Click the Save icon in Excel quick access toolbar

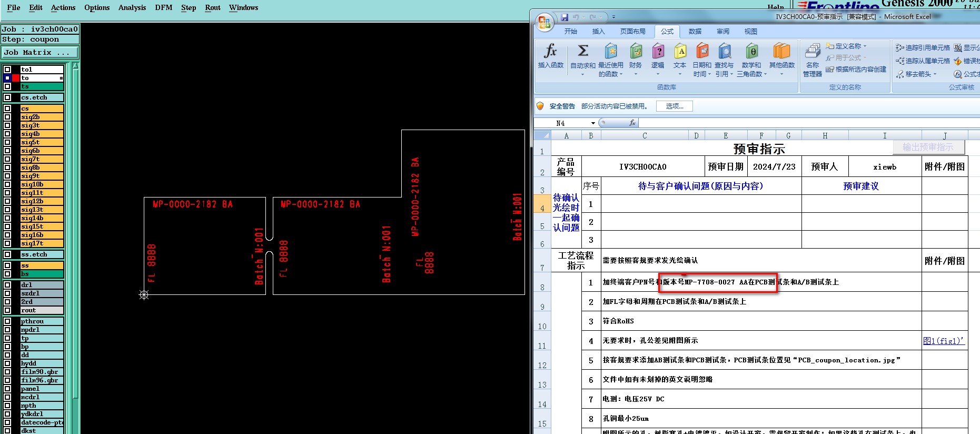click(565, 17)
